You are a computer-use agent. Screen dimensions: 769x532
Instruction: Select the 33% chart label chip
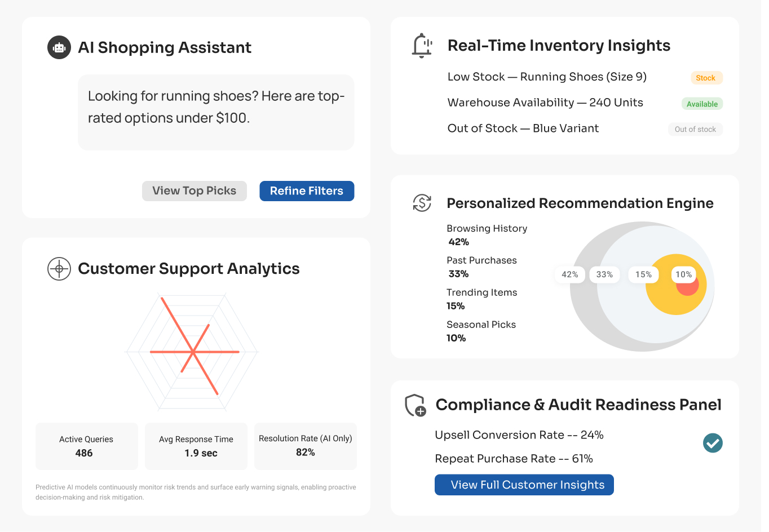[x=604, y=274]
